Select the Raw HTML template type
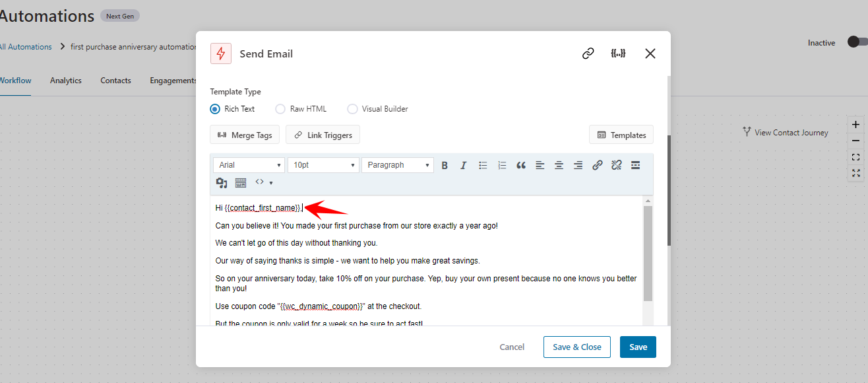The height and width of the screenshot is (383, 868). pos(280,109)
